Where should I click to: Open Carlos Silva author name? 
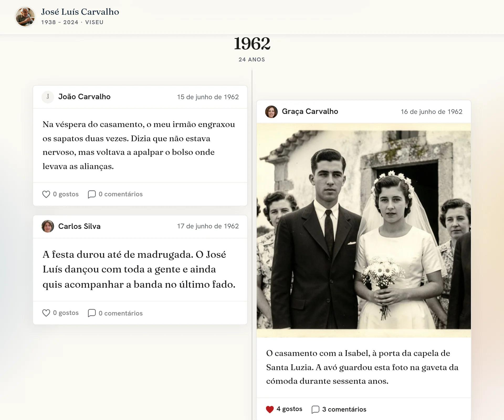79,226
